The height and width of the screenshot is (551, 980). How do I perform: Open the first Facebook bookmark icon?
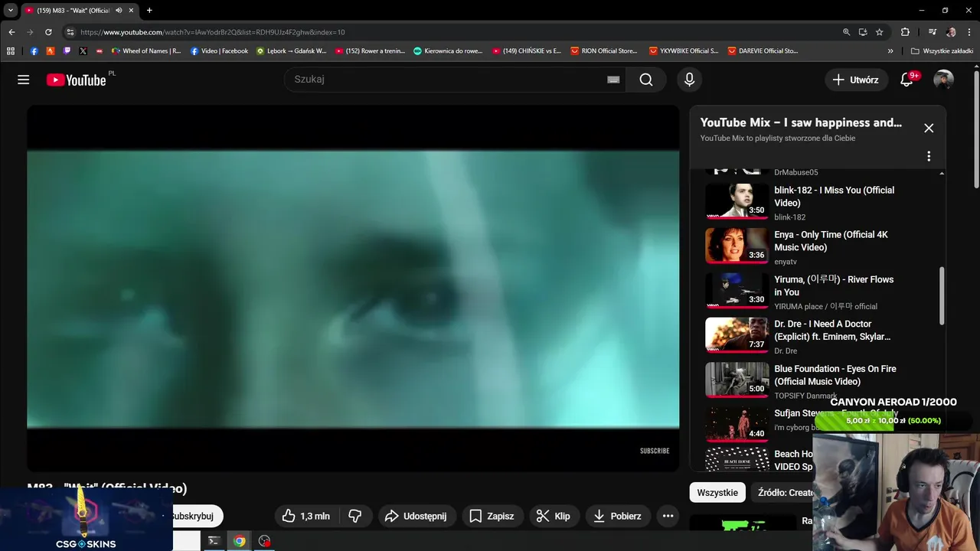34,51
